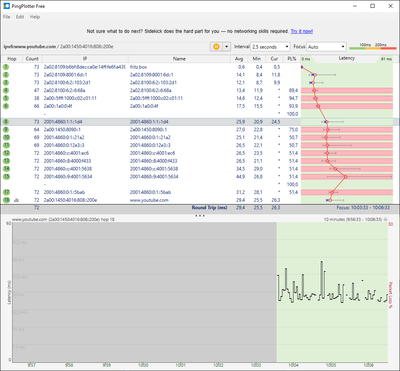400x371 pixels.
Task: Select the hop 11 green circle icon
Action: [6, 145]
